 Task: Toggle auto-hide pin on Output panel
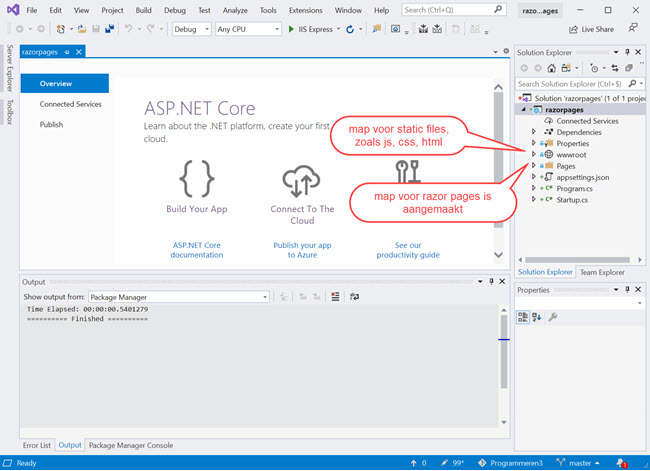tap(491, 282)
